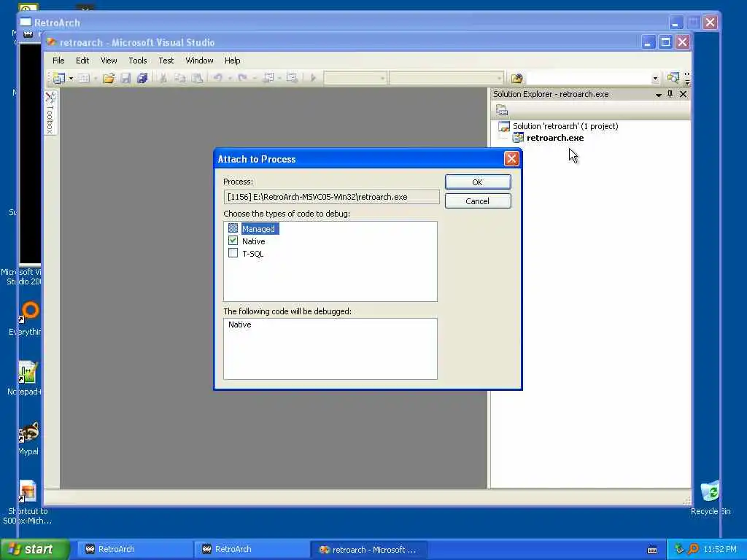
Task: Click Native in debugged code list
Action: 239,324
